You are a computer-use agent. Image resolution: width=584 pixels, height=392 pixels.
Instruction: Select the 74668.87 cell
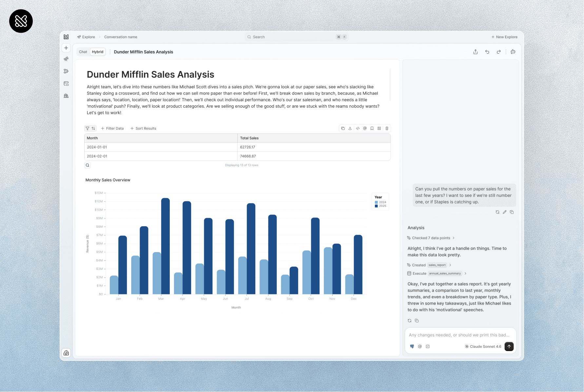click(314, 156)
